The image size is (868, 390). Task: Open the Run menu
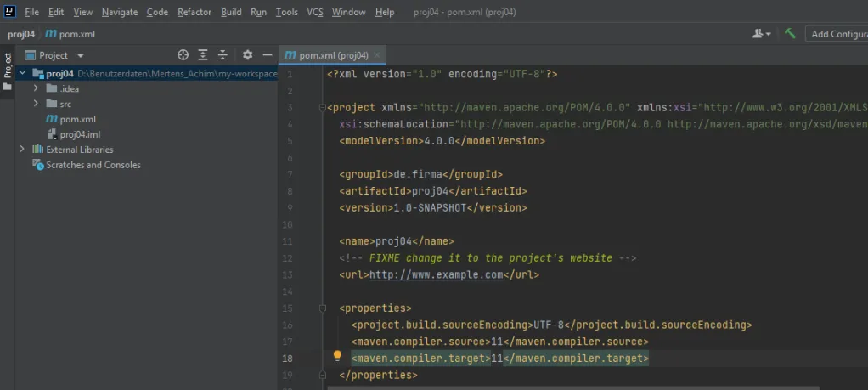[258, 12]
